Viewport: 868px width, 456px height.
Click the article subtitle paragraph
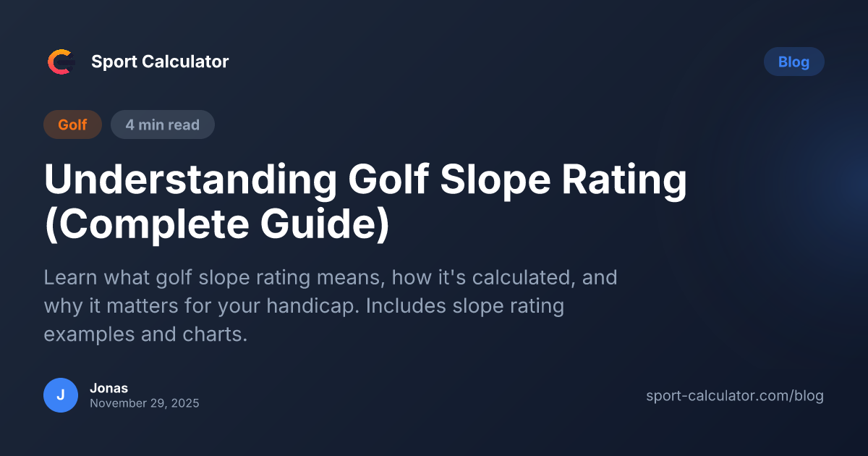pos(331,305)
